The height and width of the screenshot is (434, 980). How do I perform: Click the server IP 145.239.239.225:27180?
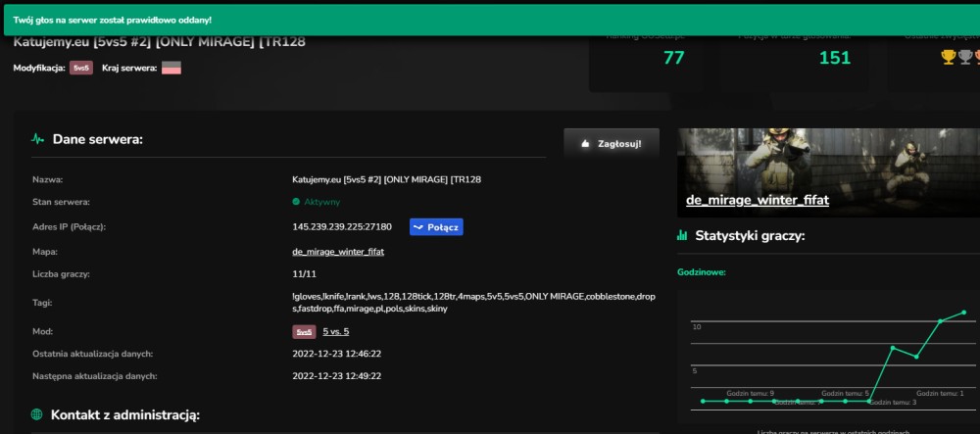342,226
